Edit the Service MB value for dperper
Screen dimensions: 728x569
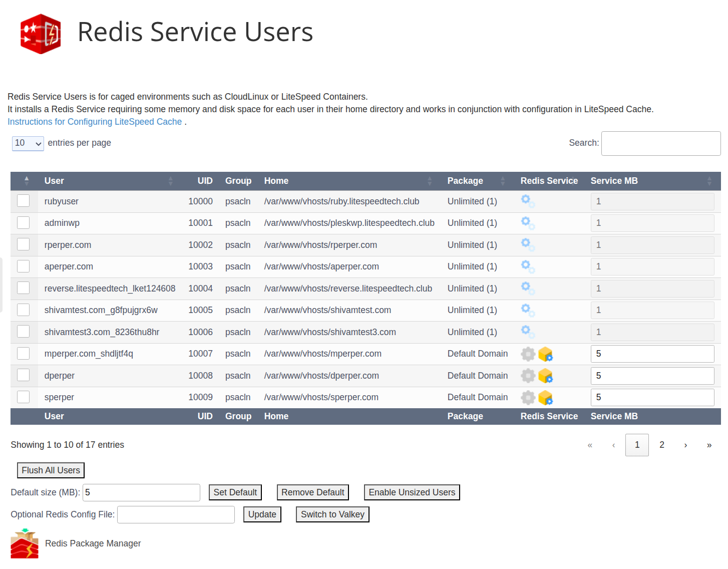coord(652,376)
